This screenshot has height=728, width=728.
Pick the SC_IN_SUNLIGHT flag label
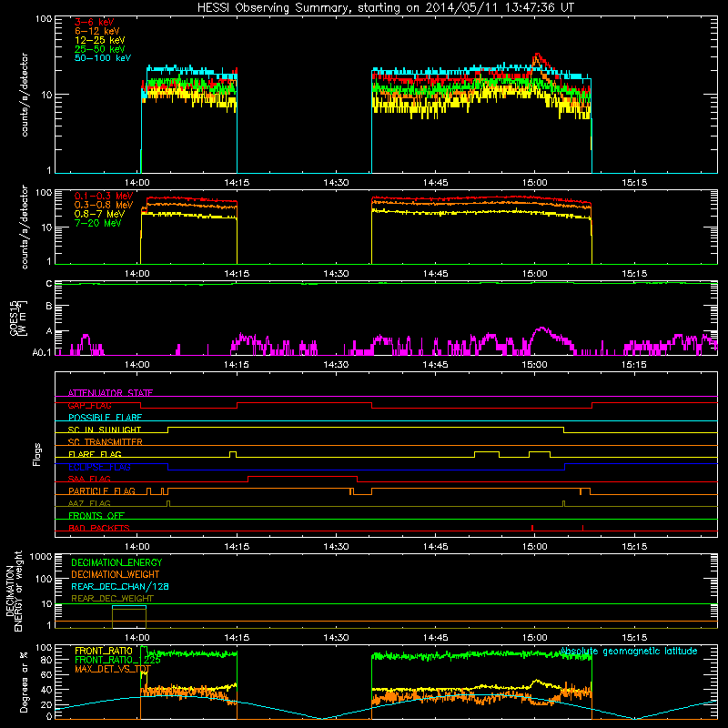[105, 430]
